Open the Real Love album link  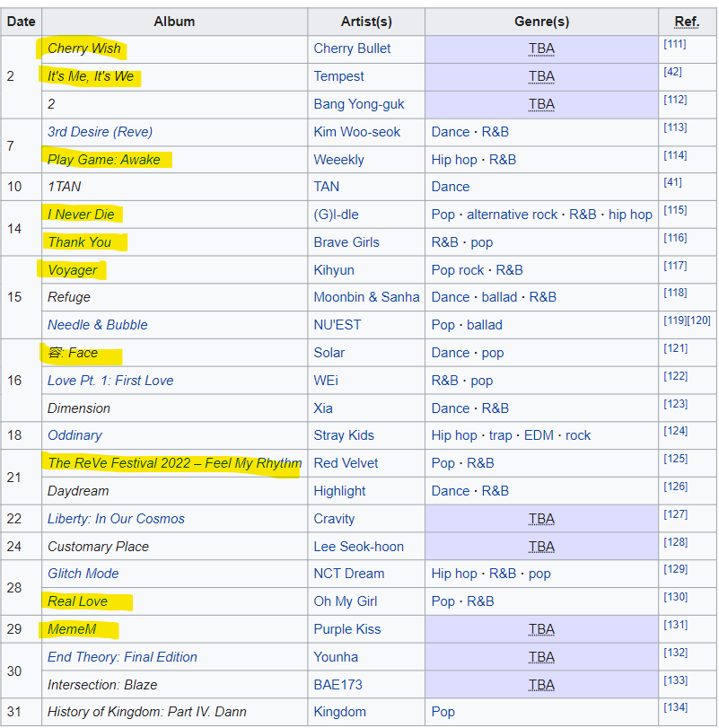77,602
